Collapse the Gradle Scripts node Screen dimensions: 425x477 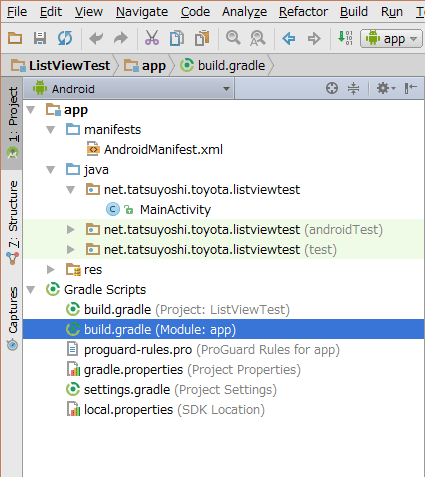click(31, 290)
